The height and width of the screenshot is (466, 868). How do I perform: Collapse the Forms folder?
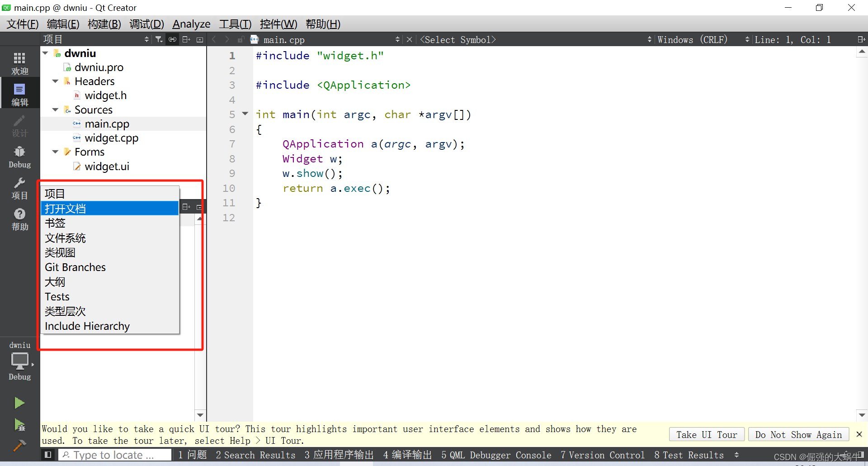click(x=56, y=152)
